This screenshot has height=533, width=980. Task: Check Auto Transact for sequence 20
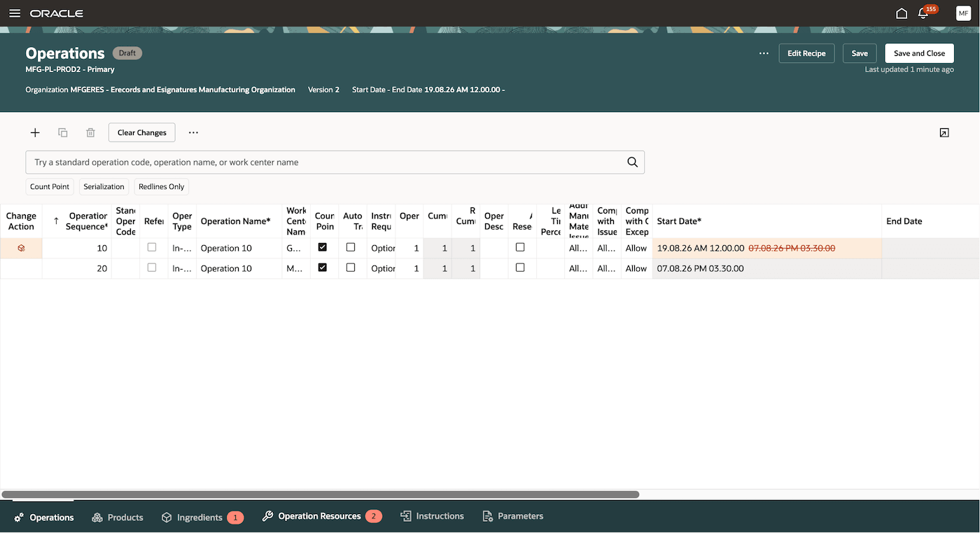tap(351, 268)
